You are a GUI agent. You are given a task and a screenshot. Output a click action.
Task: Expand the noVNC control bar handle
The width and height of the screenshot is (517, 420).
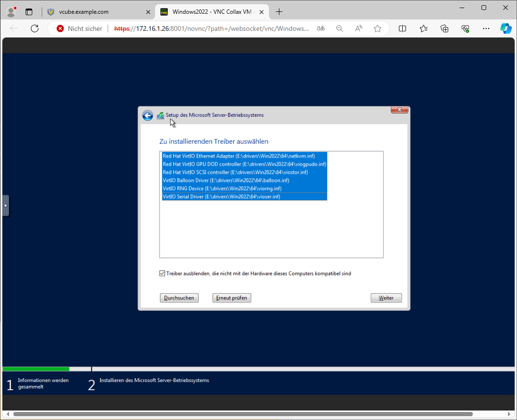(6, 205)
